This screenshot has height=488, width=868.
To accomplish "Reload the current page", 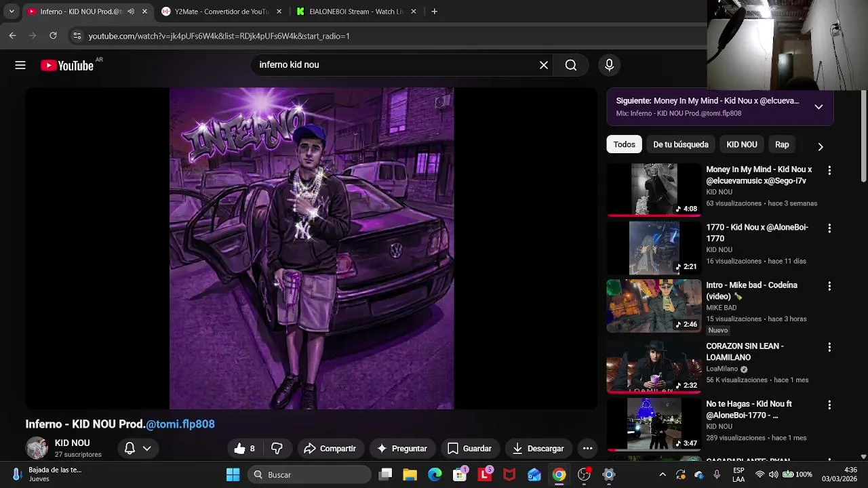I will 53,36.
